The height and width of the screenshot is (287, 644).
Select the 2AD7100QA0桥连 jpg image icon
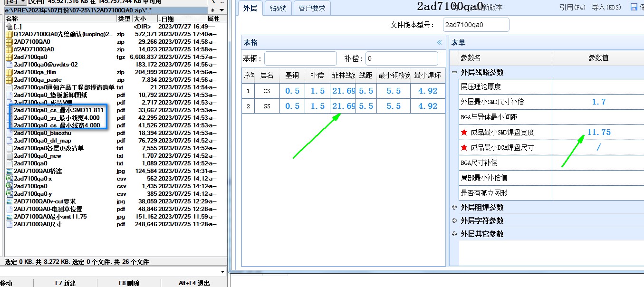9,171
